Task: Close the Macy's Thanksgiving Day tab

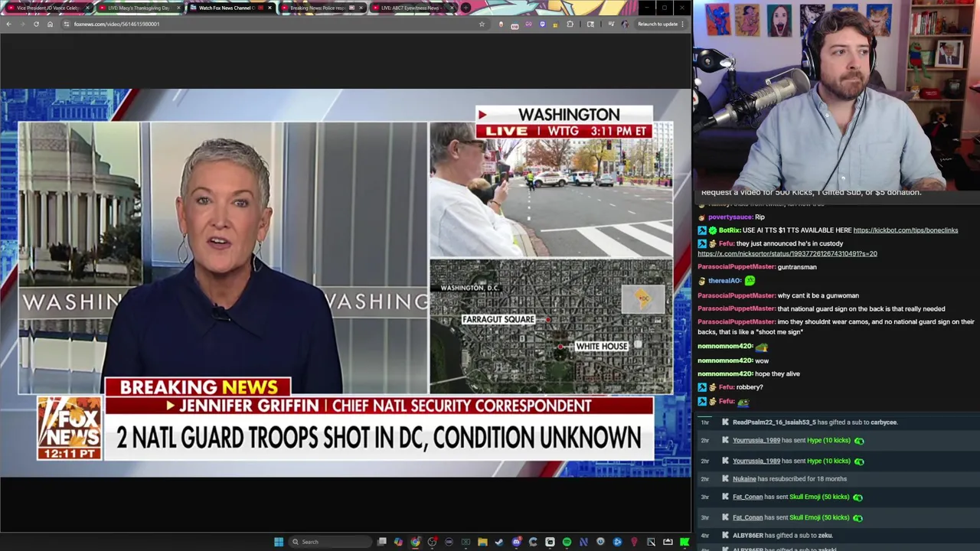Action: (x=178, y=8)
